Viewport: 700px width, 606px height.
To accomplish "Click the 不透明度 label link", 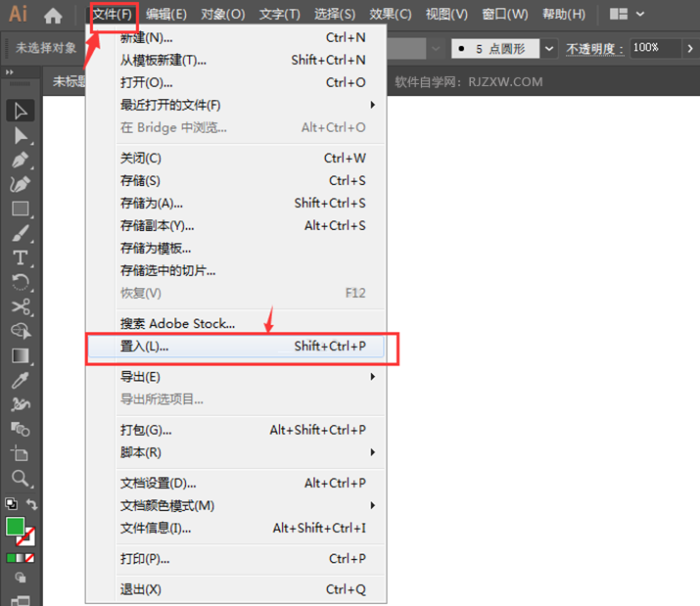I will [595, 48].
